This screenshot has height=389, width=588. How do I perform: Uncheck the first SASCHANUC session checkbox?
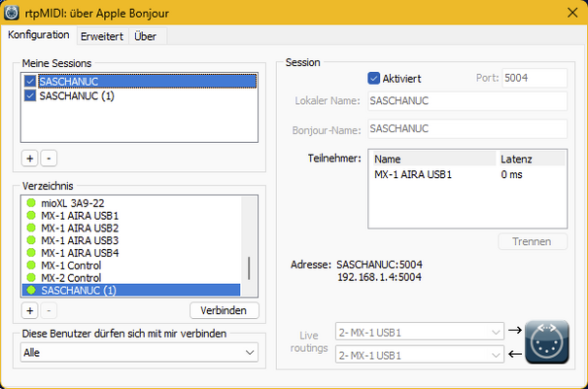pyautogui.click(x=30, y=83)
